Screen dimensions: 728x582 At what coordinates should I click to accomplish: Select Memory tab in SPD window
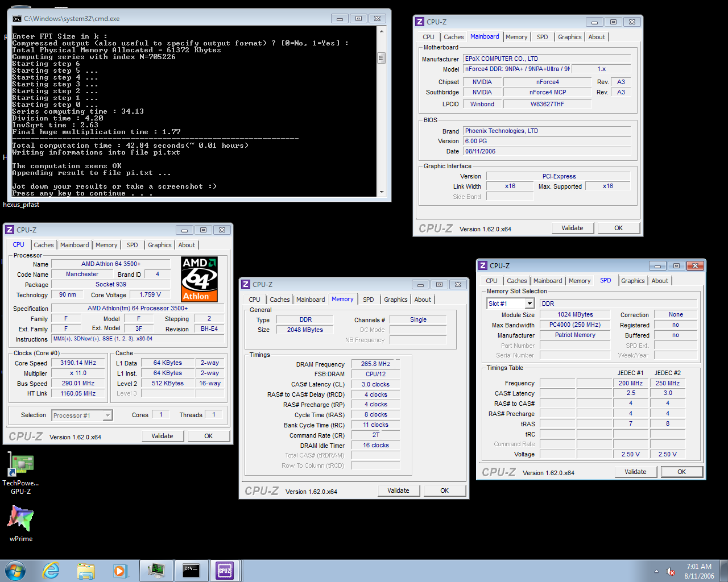click(x=580, y=281)
